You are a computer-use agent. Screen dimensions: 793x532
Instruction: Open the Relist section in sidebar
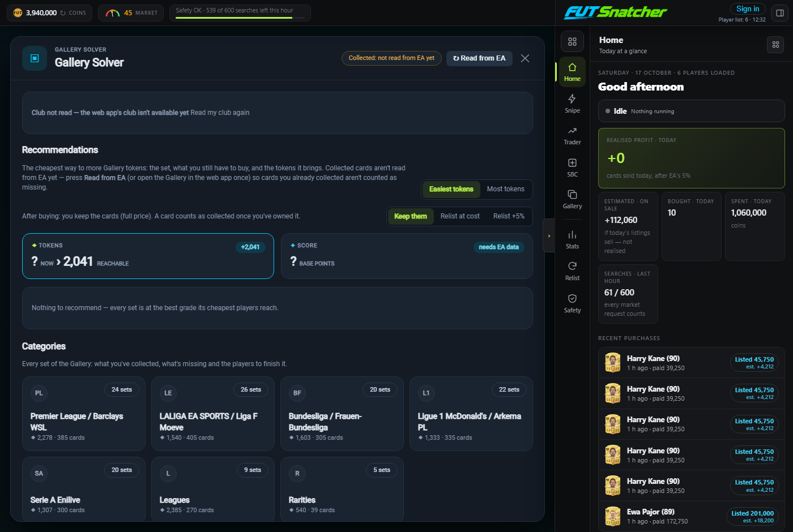click(572, 272)
